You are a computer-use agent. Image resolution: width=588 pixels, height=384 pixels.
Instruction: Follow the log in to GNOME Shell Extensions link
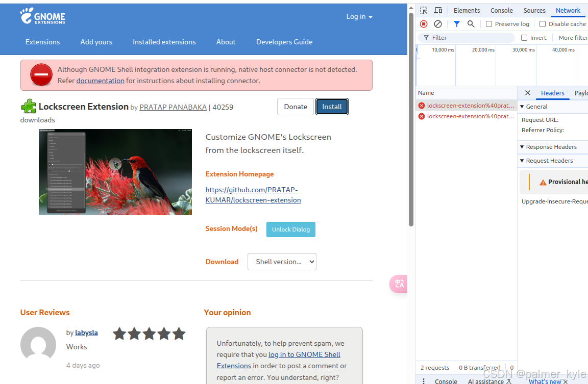[x=279, y=360]
